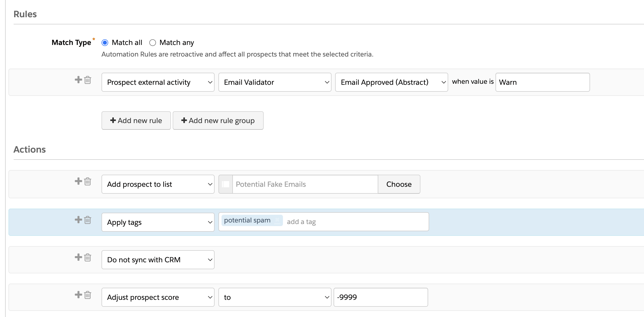644x317 pixels.
Task: Click the Choose list button
Action: click(399, 184)
